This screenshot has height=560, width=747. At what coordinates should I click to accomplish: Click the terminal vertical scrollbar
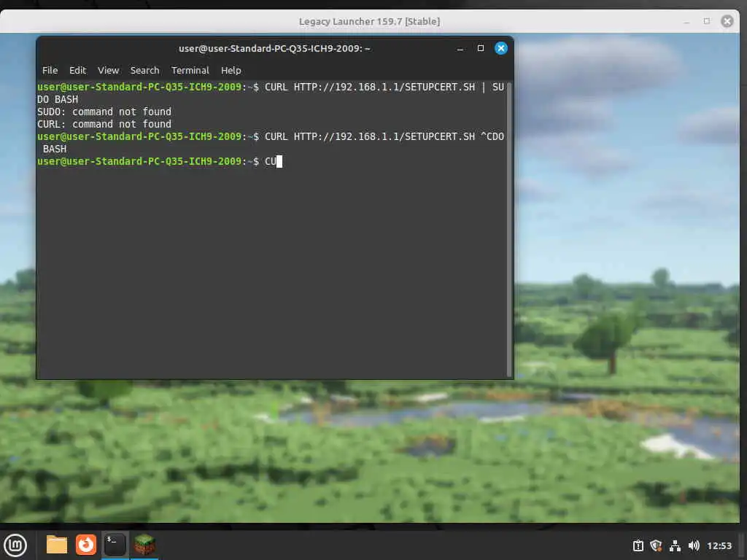(508, 230)
